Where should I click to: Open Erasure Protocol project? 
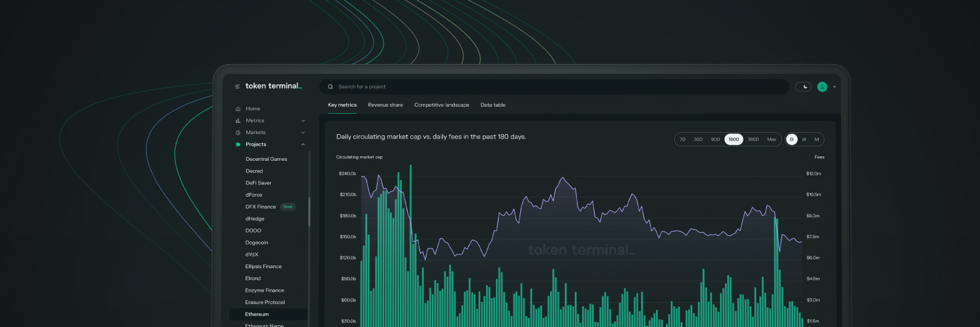(x=265, y=302)
